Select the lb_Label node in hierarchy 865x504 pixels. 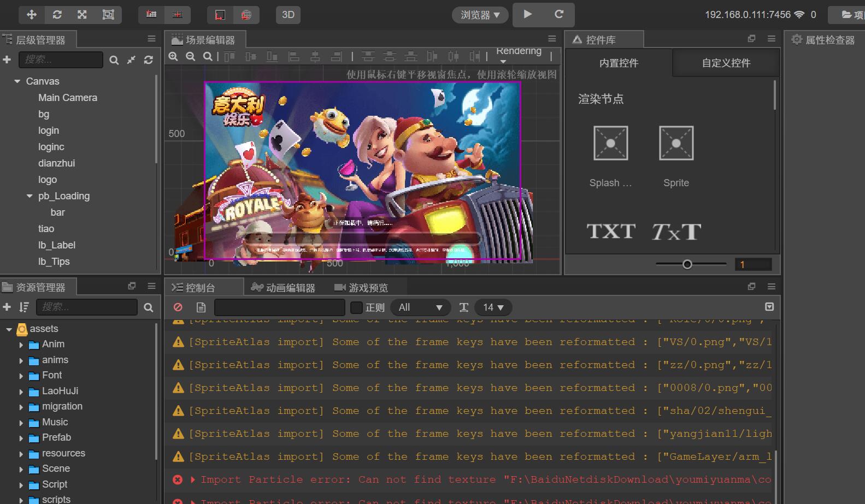tap(57, 245)
